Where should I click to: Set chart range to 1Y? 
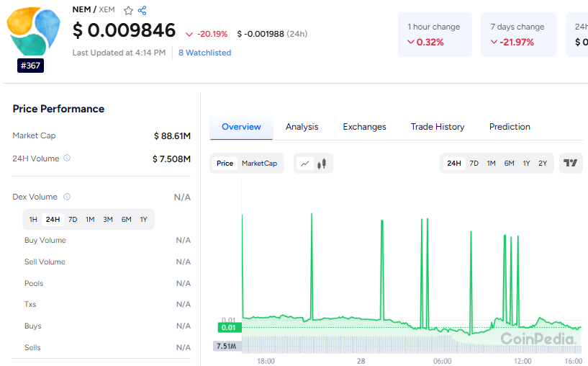tap(527, 164)
